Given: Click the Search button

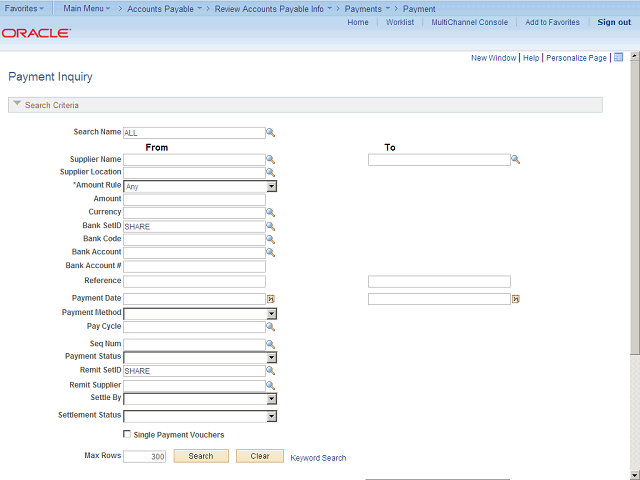Looking at the screenshot, I should coord(201,456).
